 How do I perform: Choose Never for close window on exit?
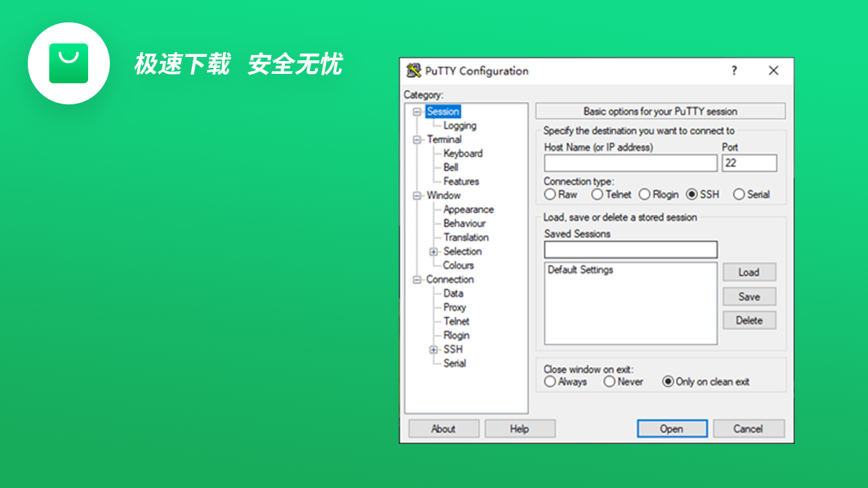coord(610,382)
